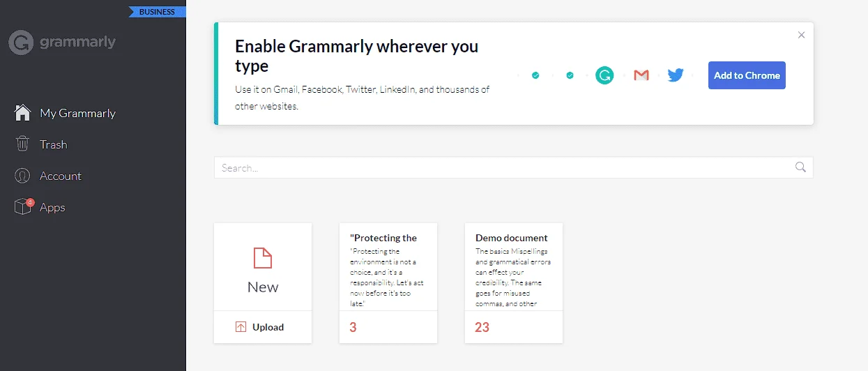The width and height of the screenshot is (868, 371).
Task: Click the green Grammarly G icon in banner
Action: [604, 75]
